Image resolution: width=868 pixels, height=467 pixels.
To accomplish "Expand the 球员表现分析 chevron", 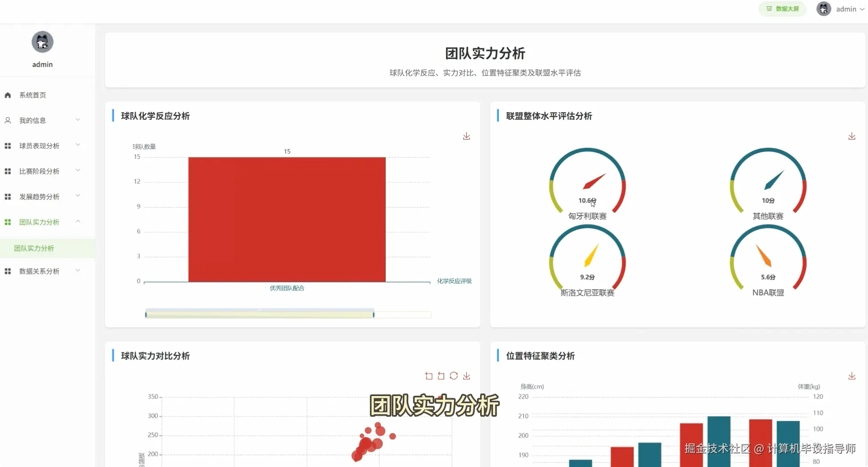I will (78, 145).
